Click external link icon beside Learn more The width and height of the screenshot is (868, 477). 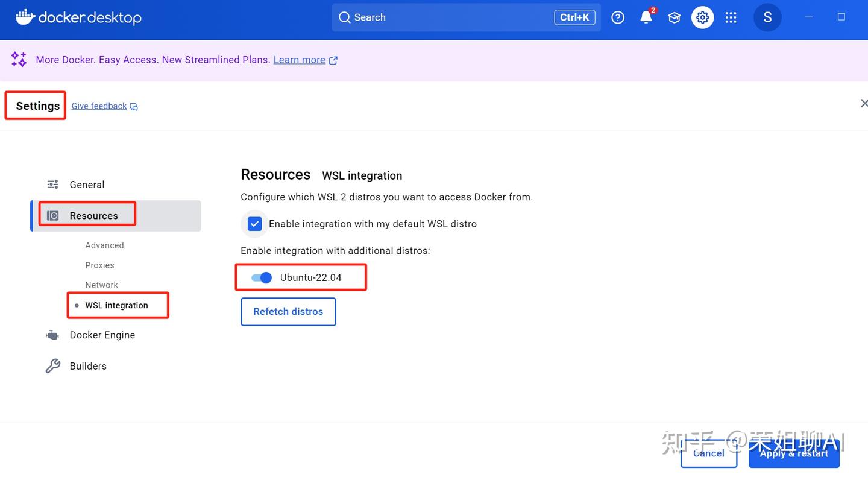(x=333, y=60)
